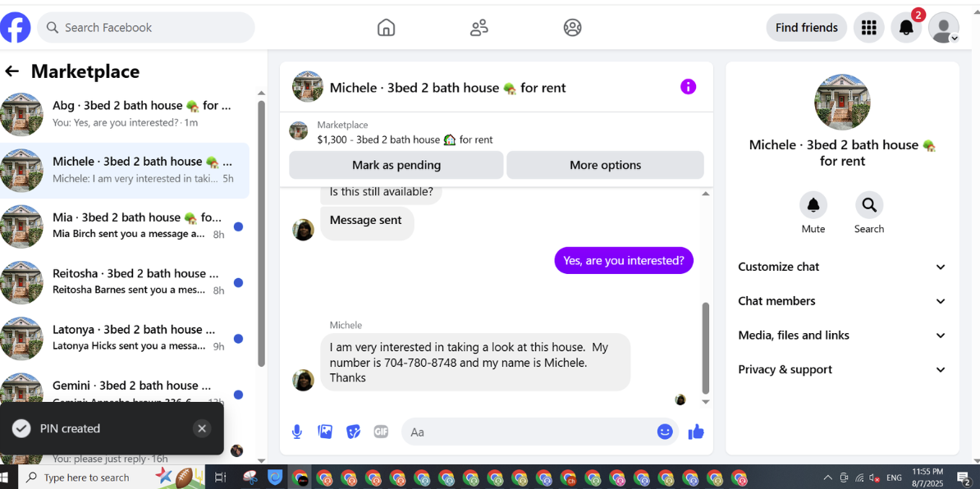Screen dimensions: 980x489
Task: Click the Mark as pending button
Action: (x=396, y=166)
